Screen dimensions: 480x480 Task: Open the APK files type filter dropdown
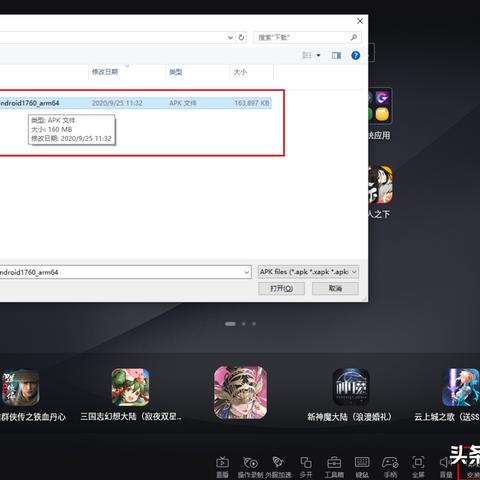tap(308, 272)
